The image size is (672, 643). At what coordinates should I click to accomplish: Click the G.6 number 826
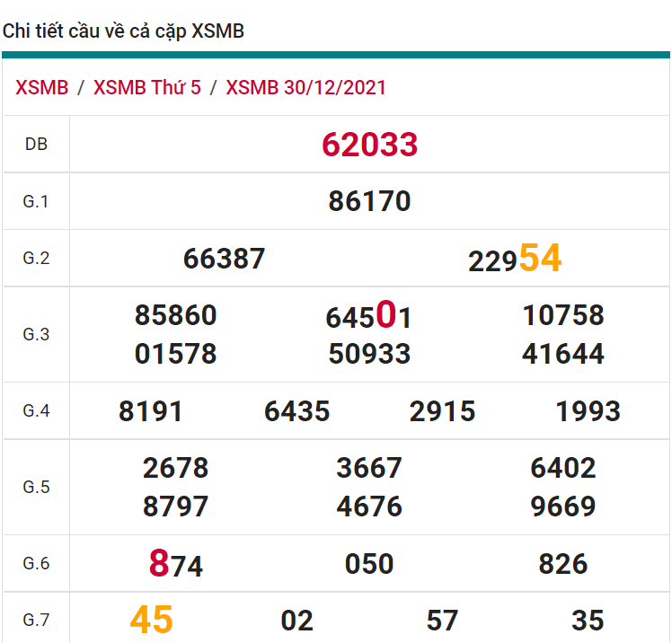562,564
